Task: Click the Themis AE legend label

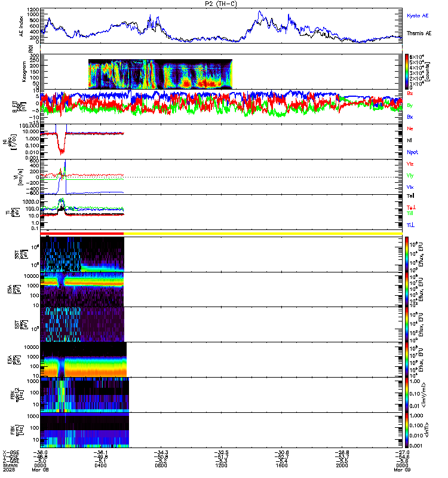Action: pos(419,33)
